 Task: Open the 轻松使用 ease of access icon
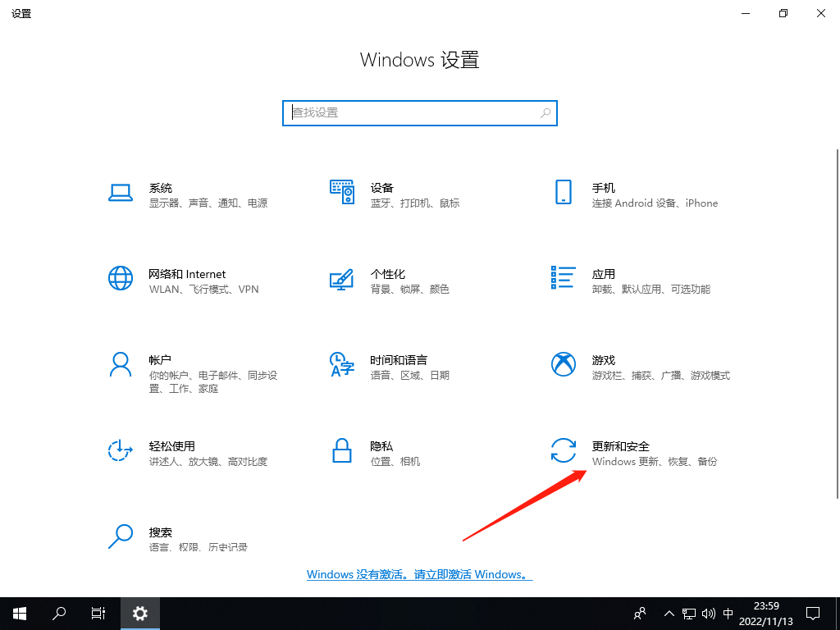[121, 450]
